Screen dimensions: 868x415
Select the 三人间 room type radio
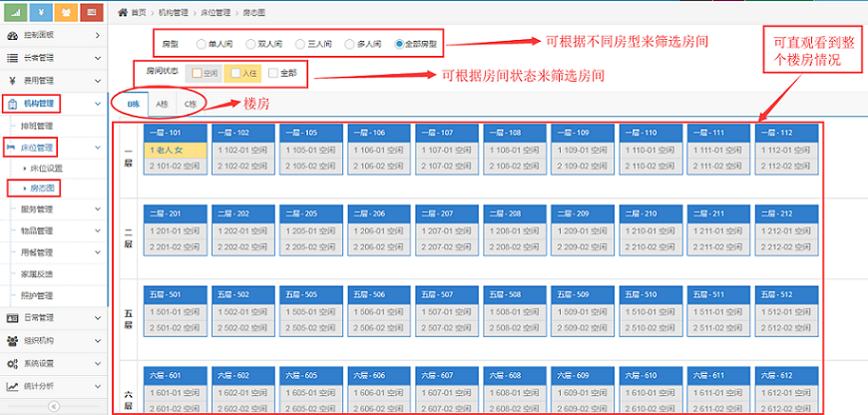[300, 44]
